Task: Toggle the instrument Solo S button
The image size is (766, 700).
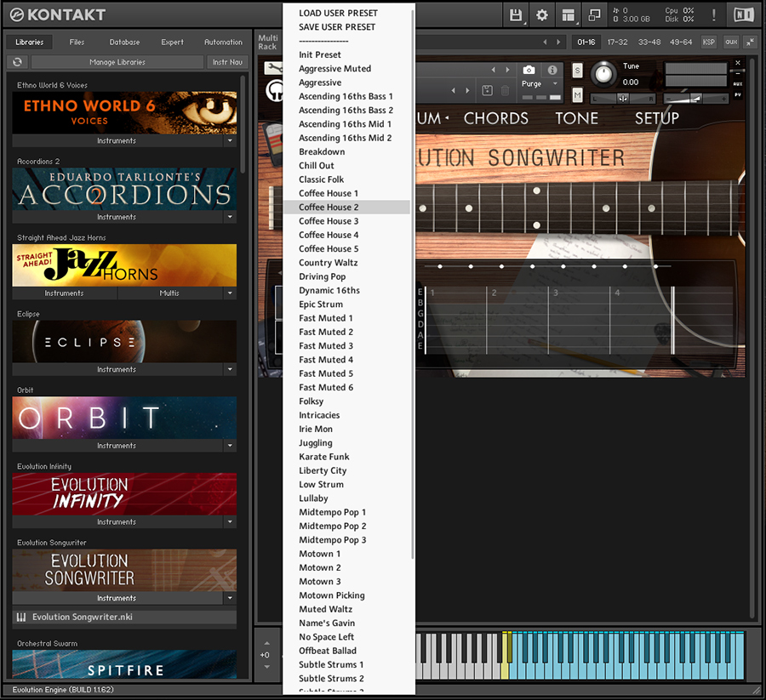Action: pyautogui.click(x=577, y=71)
